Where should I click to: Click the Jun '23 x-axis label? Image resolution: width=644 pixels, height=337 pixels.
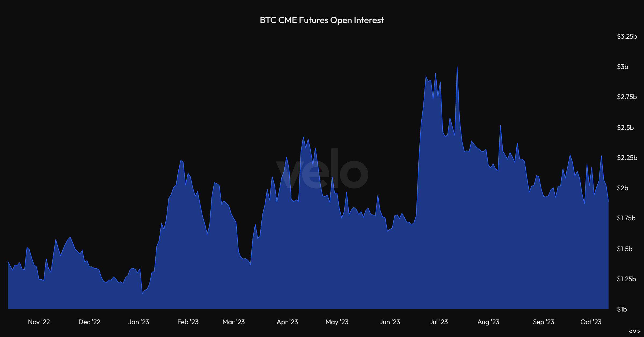(x=390, y=322)
